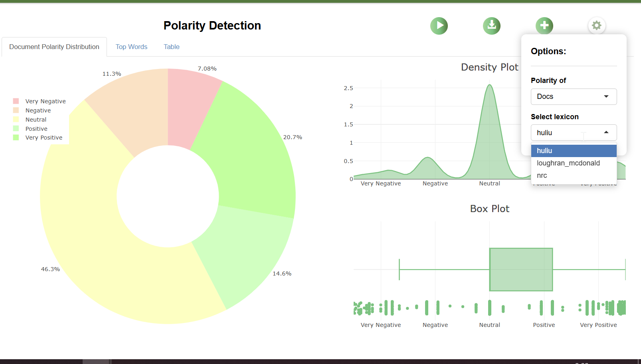Choose nrc lexicon option
641x364 pixels.
coord(574,175)
